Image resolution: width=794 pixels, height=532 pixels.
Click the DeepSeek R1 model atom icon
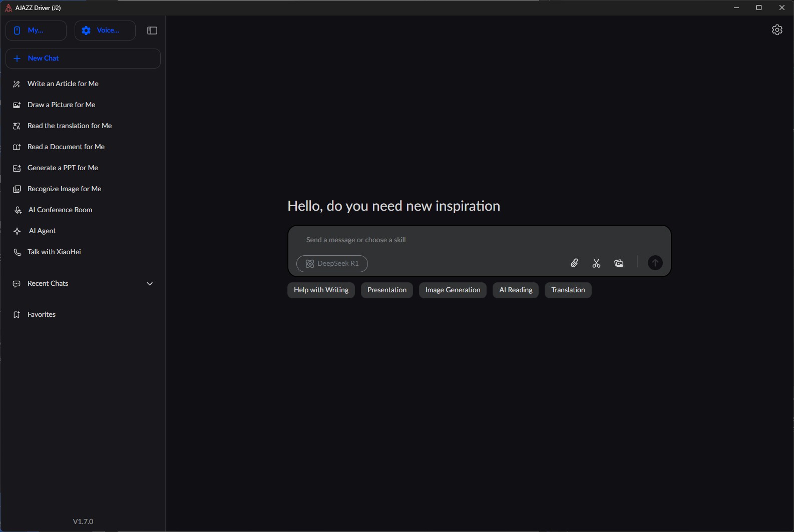310,264
